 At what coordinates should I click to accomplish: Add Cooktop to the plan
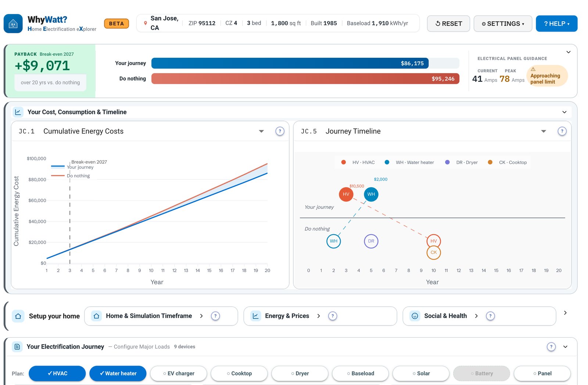(239, 374)
